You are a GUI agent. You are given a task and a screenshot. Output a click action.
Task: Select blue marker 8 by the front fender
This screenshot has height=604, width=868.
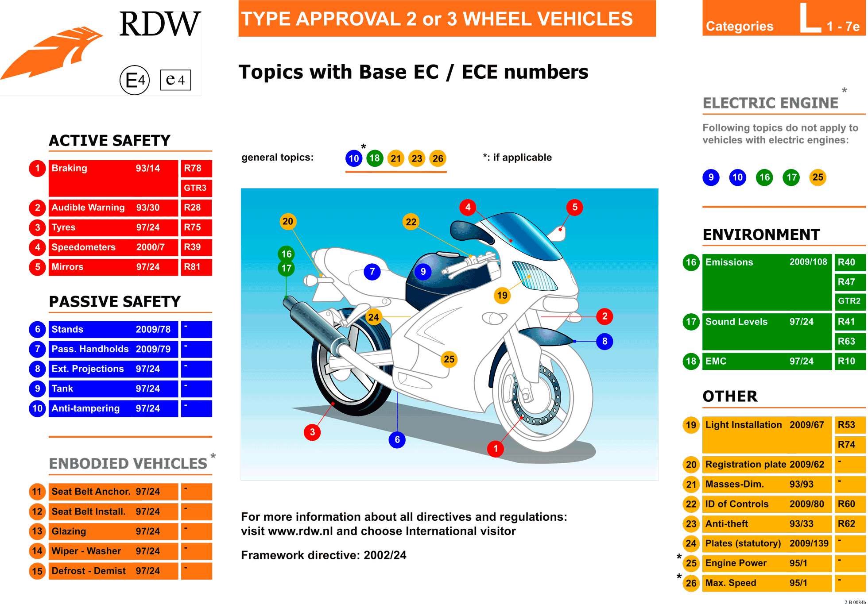pos(604,341)
